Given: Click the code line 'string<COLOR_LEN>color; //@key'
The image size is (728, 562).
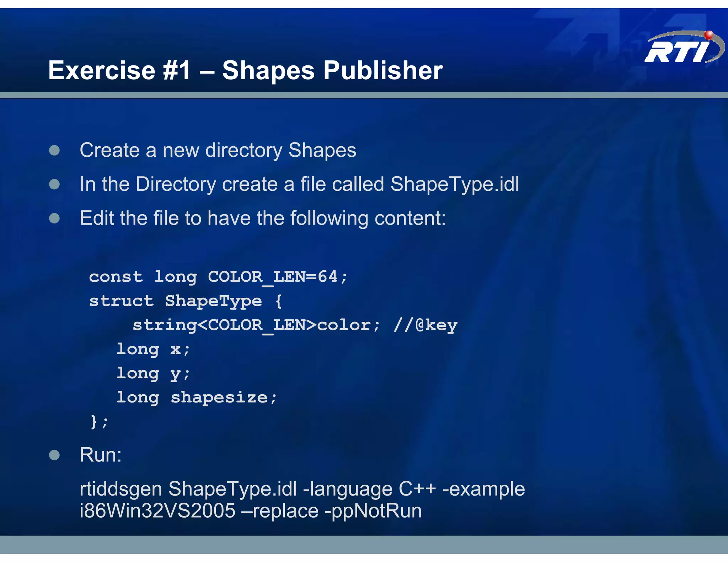Looking at the screenshot, I should coord(295,325).
